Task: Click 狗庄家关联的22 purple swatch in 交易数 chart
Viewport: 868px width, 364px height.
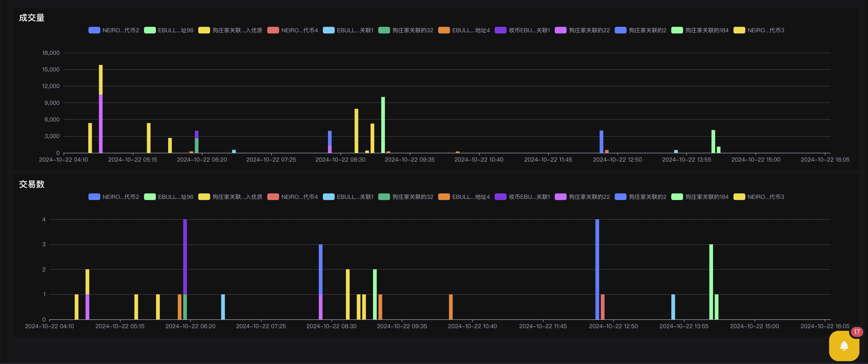Action: [x=560, y=197]
